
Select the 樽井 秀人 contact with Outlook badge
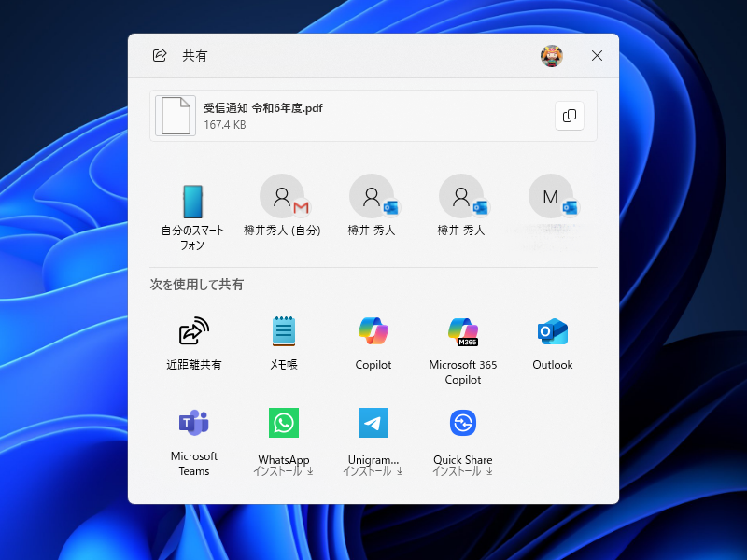373,196
